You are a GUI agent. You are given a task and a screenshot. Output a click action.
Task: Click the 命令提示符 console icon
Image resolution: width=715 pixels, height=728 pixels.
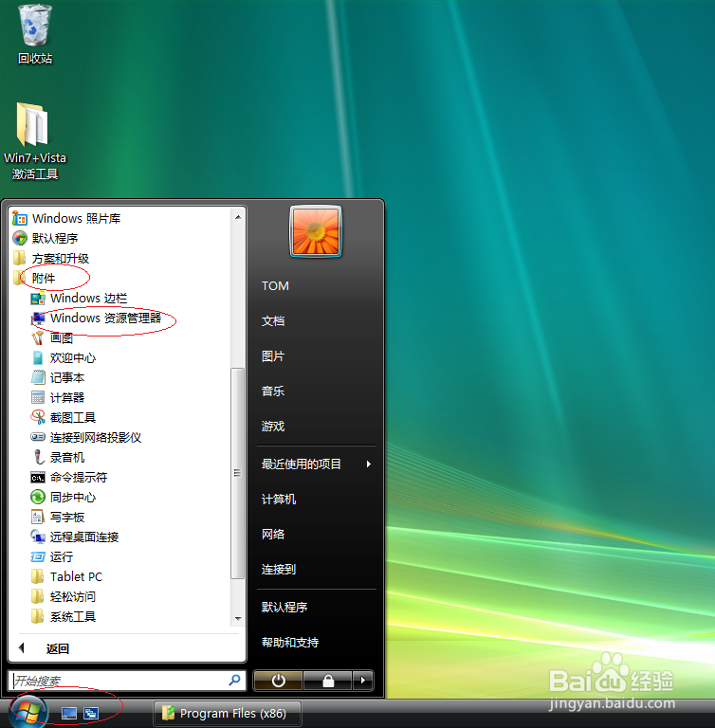click(x=38, y=478)
